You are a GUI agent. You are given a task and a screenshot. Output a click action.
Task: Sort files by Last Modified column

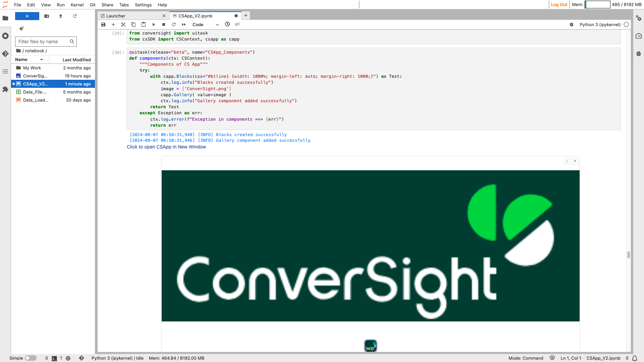point(72,60)
